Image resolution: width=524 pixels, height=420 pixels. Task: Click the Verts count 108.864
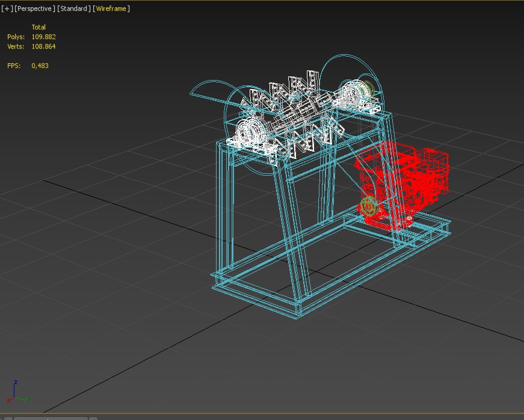tap(43, 46)
